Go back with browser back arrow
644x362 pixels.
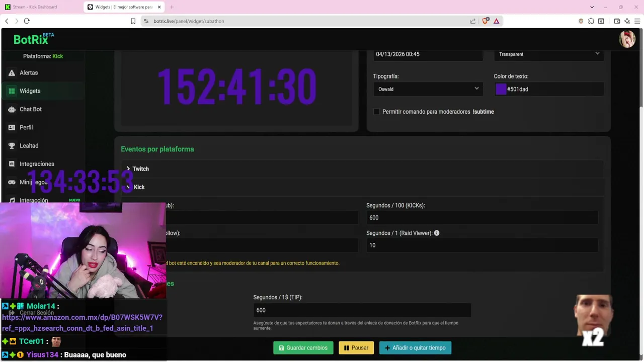7,21
